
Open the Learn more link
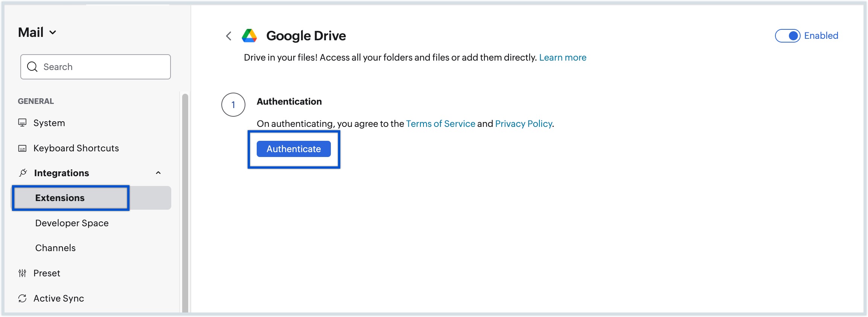(x=563, y=58)
